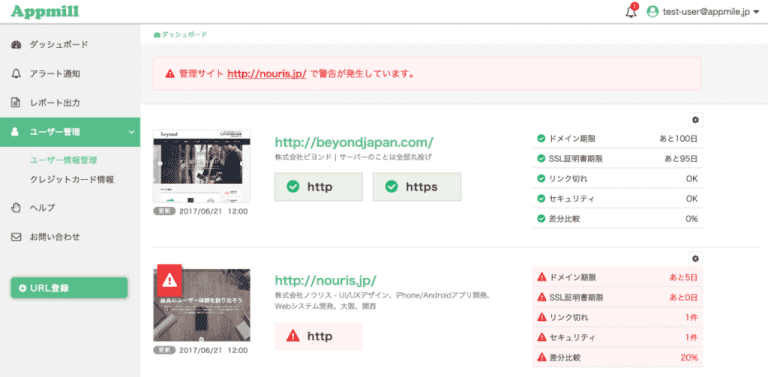This screenshot has height=377, width=768.
Task: Click the green check in セキュリティ row
Action: (x=541, y=199)
